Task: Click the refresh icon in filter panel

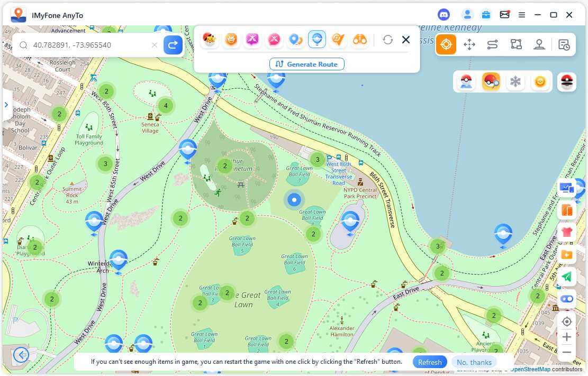Action: [388, 39]
